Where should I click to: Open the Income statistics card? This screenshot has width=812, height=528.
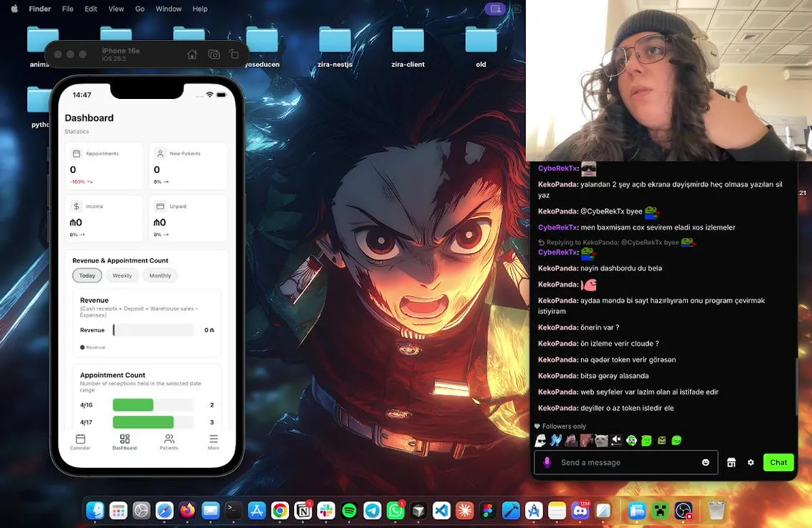pyautogui.click(x=104, y=219)
